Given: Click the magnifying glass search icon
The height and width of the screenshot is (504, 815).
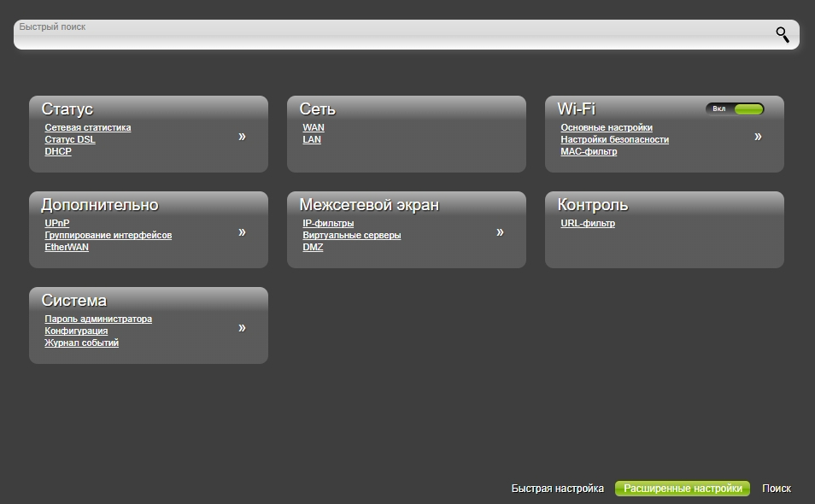Looking at the screenshot, I should [782, 35].
